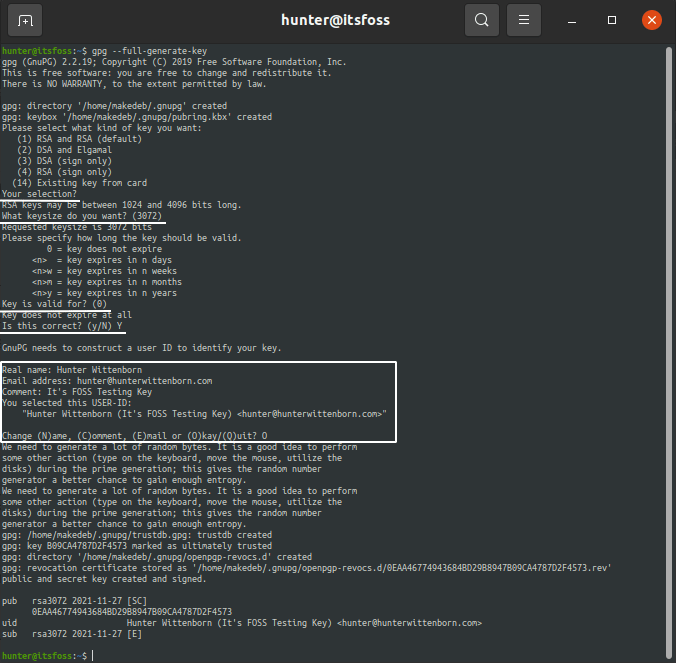Click the 'Email address' line
This screenshot has height=663, width=676.
107,381
